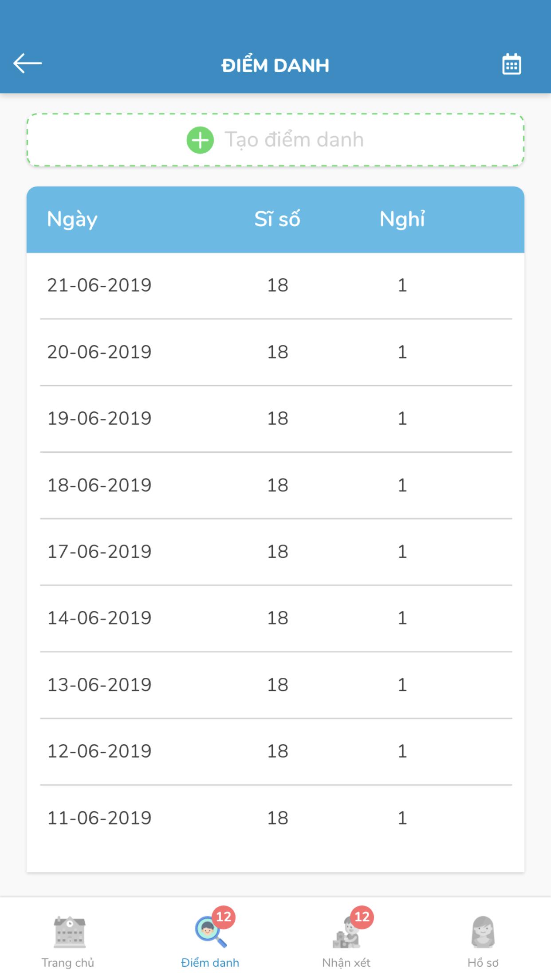Select the 19-06-2019 attendance entry
The width and height of the screenshot is (551, 980).
275,419
